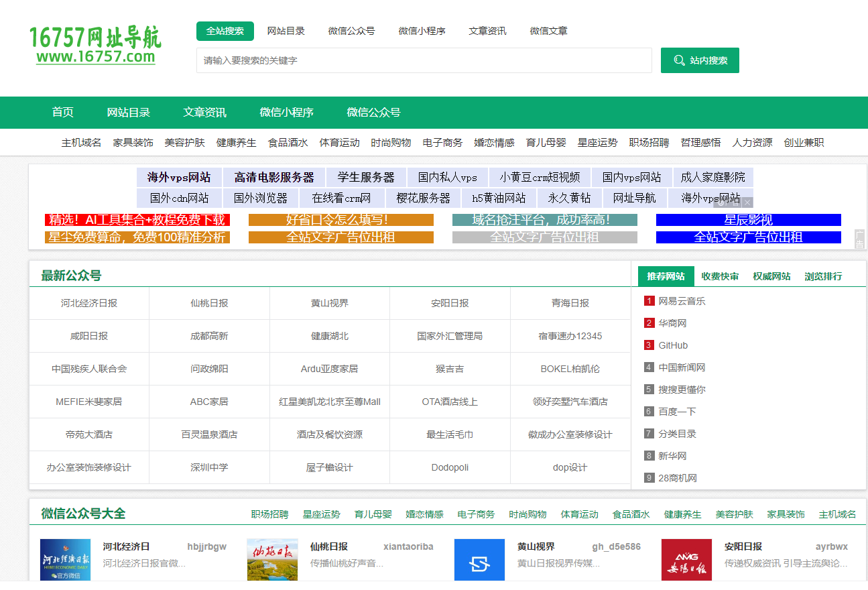This screenshot has height=590, width=868.
Task: Click the 16757网址导航 site logo
Action: click(x=95, y=45)
